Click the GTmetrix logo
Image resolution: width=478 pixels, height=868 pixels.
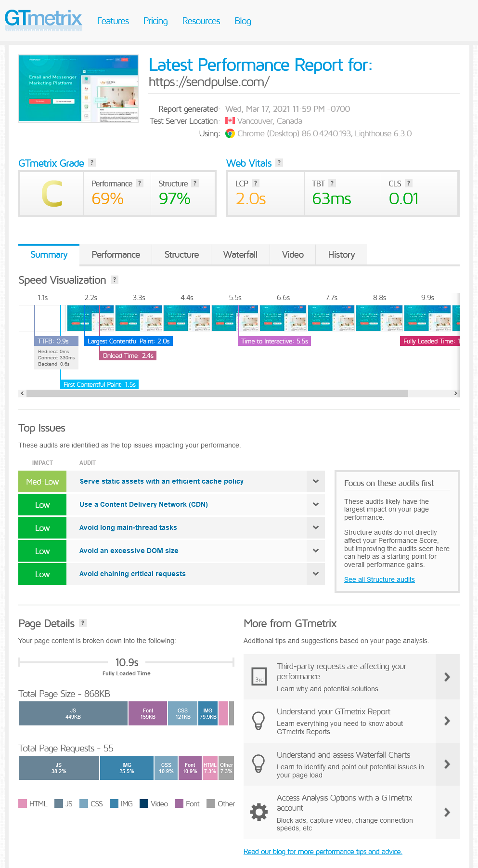click(43, 20)
